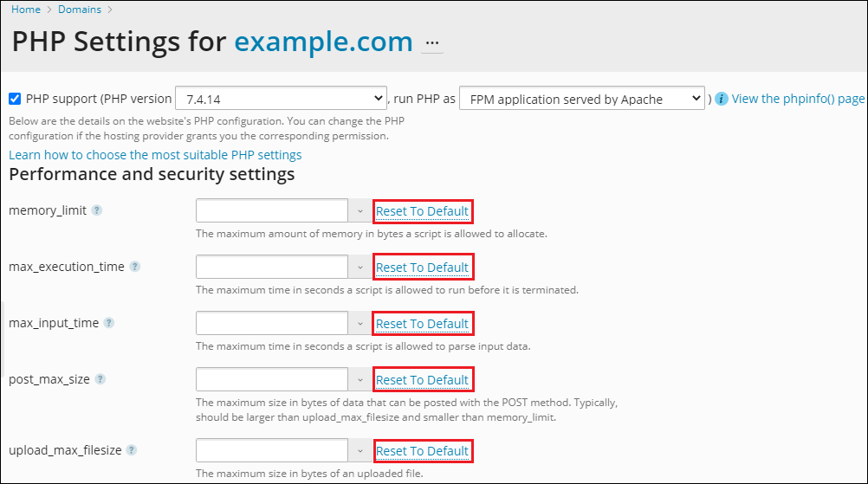Click the help icon beside max_execution_time
Screen dimensions: 868x484
135,267
